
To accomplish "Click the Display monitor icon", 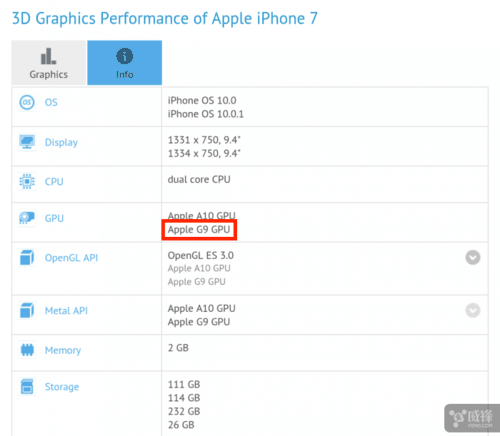I will point(27,142).
